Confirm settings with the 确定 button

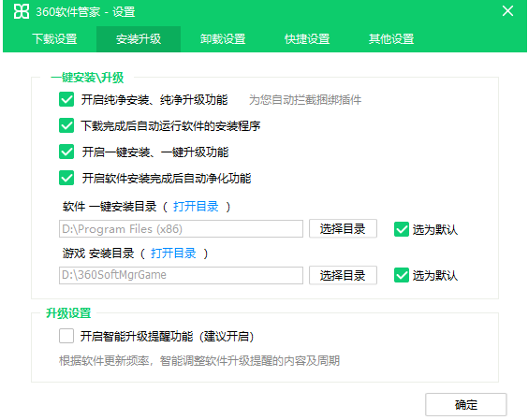coord(465,404)
